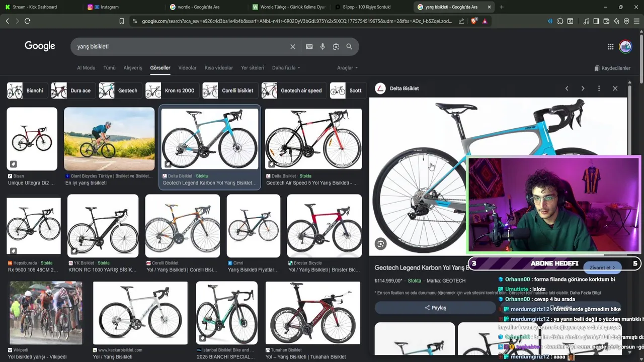The height and width of the screenshot is (362, 644).
Task: Expand the 'Araçlar' tools dropdown
Action: [x=347, y=68]
